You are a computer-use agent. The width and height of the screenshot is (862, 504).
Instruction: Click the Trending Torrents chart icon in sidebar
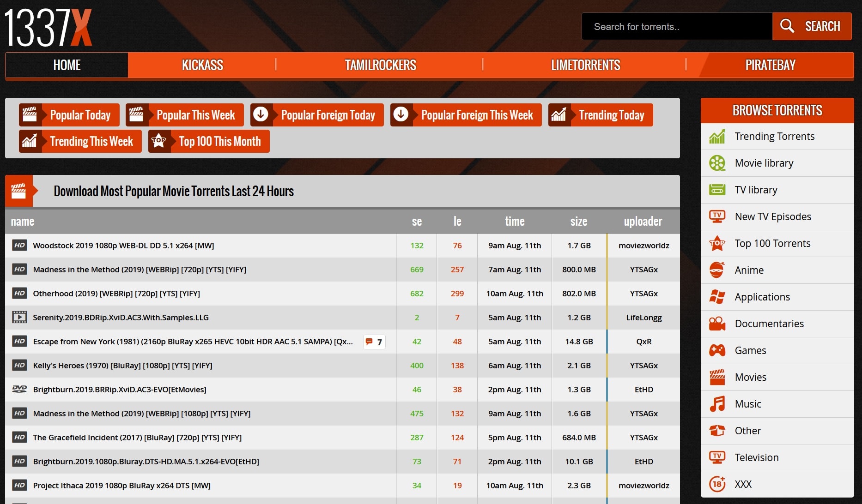coord(717,136)
